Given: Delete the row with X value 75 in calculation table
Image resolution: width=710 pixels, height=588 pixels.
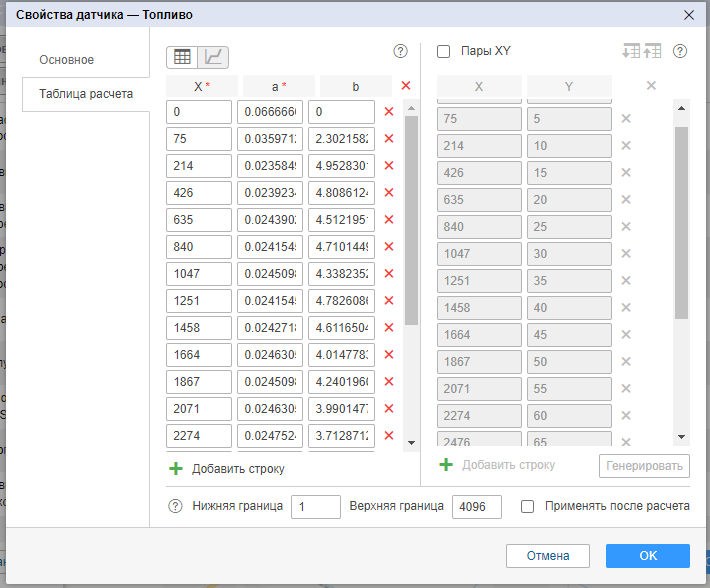Looking at the screenshot, I should click(389, 139).
